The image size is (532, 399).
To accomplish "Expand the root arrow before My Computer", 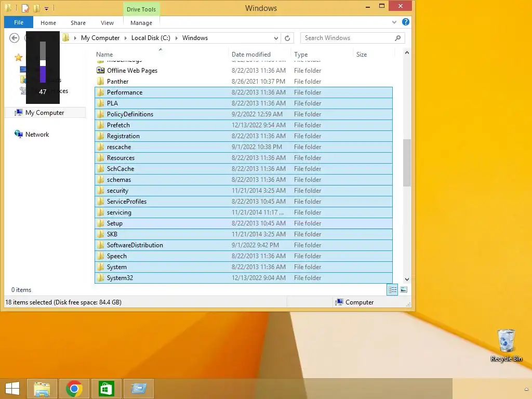I will (75, 38).
